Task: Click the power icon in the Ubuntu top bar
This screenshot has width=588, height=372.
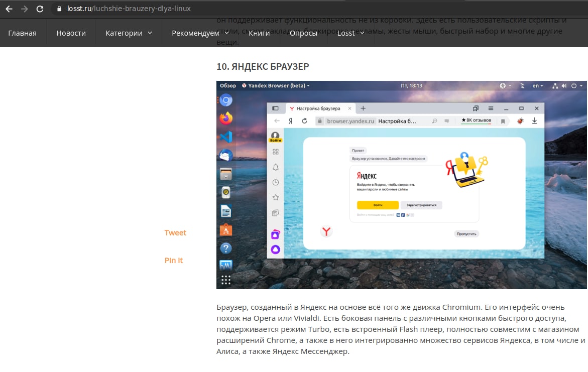Action: (574, 85)
